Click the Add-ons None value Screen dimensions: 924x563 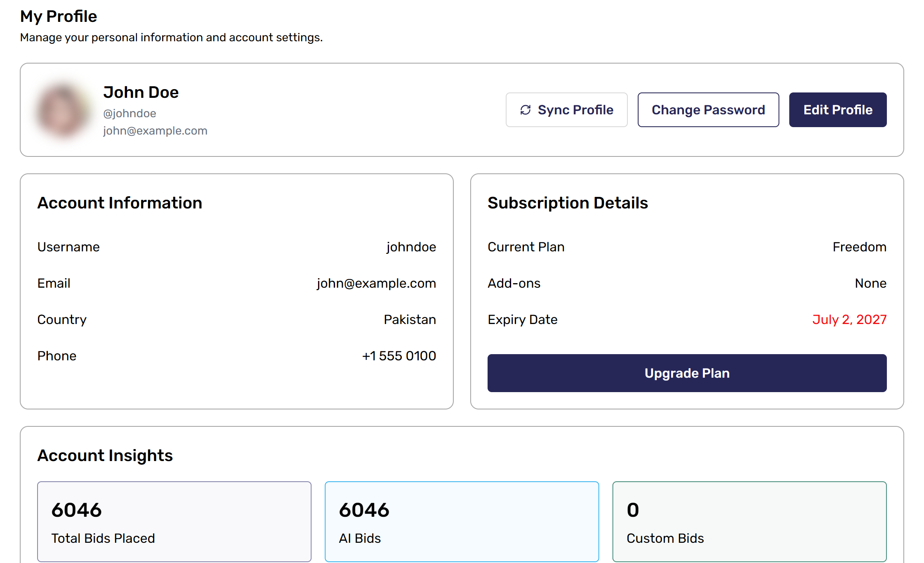point(871,283)
